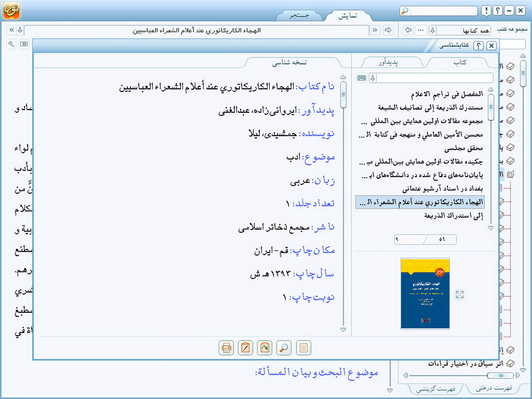Click the exclamation mark button in title bar
The image size is (532, 399).
tap(486, 11)
